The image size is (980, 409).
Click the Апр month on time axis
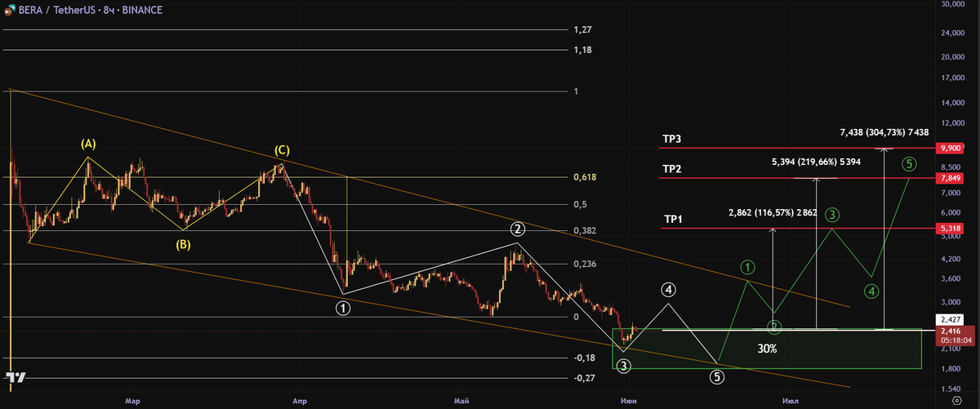300,401
